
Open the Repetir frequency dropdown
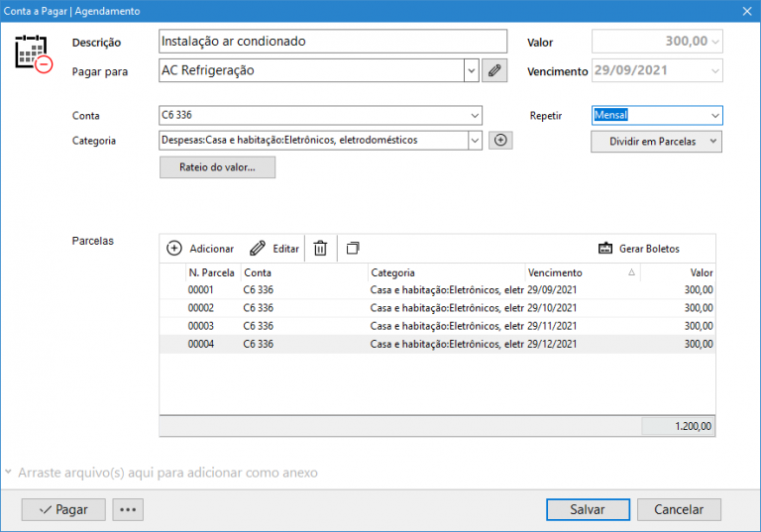point(714,116)
